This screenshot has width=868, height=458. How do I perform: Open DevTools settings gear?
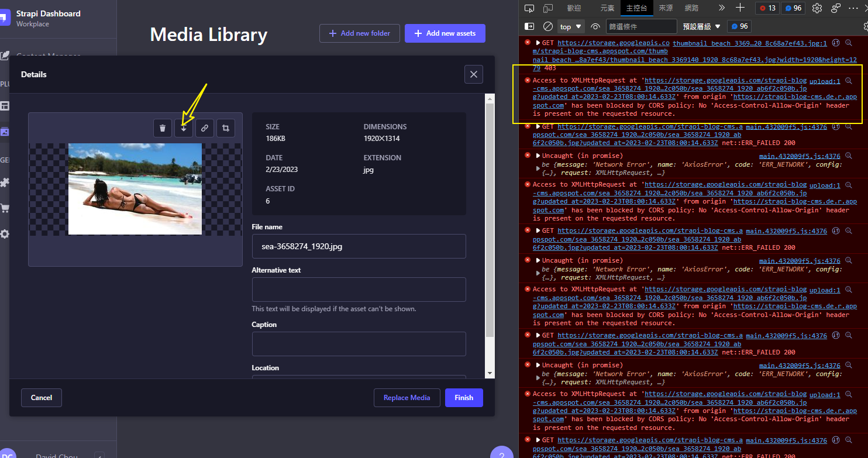pos(817,8)
